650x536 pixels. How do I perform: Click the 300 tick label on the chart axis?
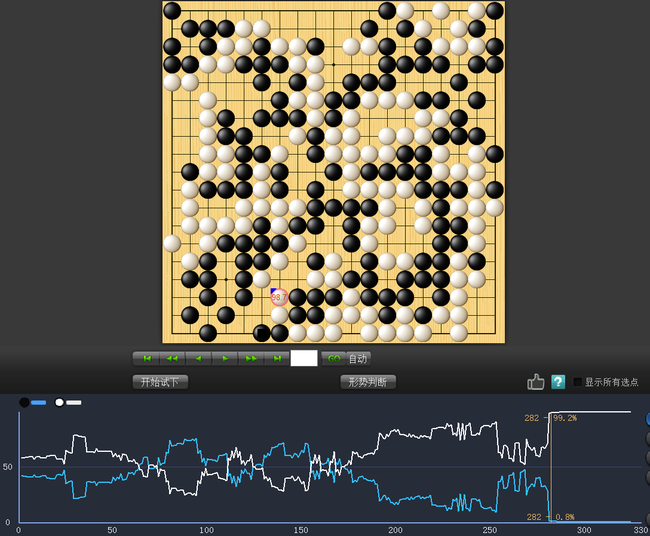point(584,530)
